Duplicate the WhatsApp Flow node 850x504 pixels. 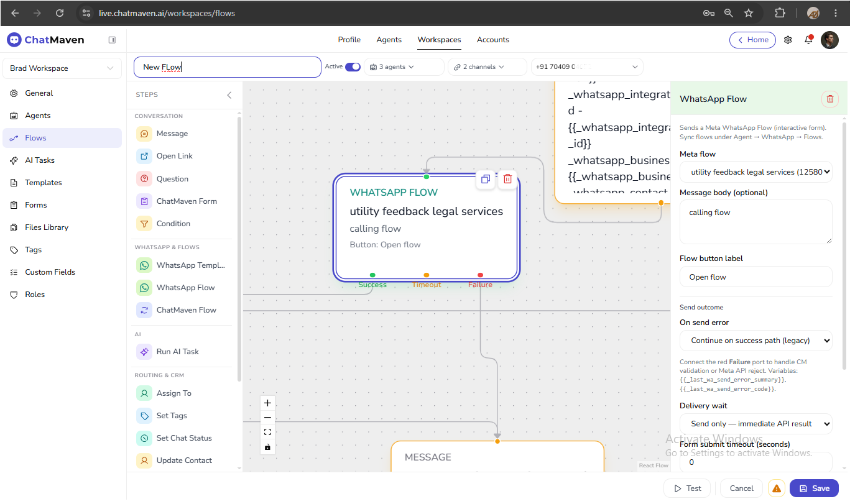point(486,179)
